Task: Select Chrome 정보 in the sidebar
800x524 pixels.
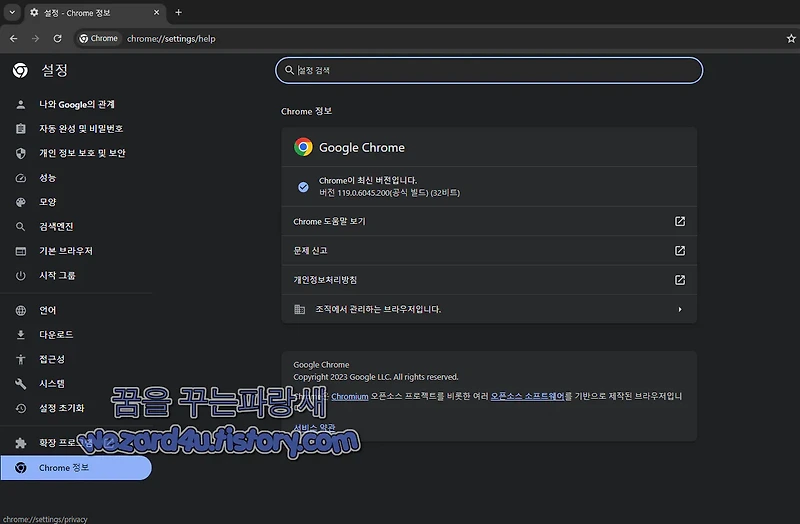Action: [76, 468]
